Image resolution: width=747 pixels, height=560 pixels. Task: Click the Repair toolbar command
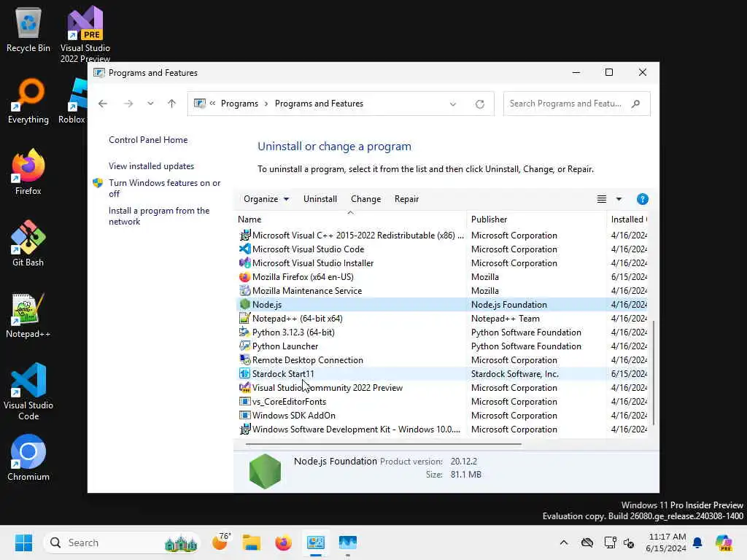click(x=406, y=199)
